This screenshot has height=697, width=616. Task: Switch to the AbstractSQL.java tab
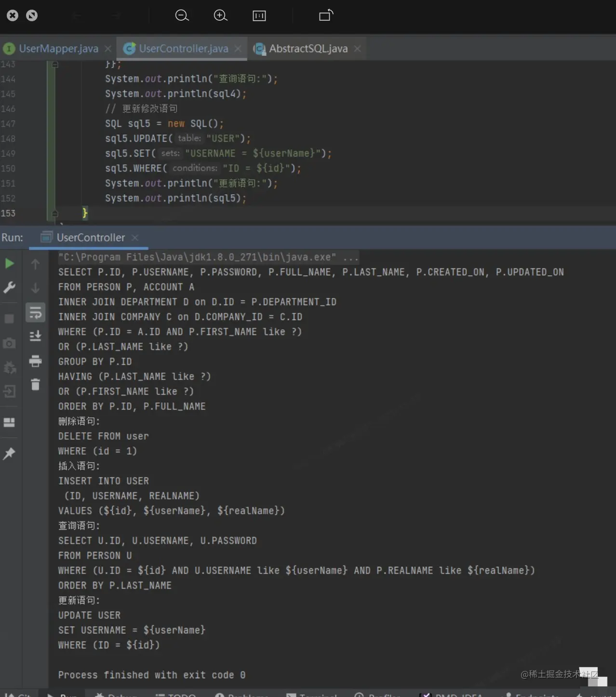click(x=308, y=49)
